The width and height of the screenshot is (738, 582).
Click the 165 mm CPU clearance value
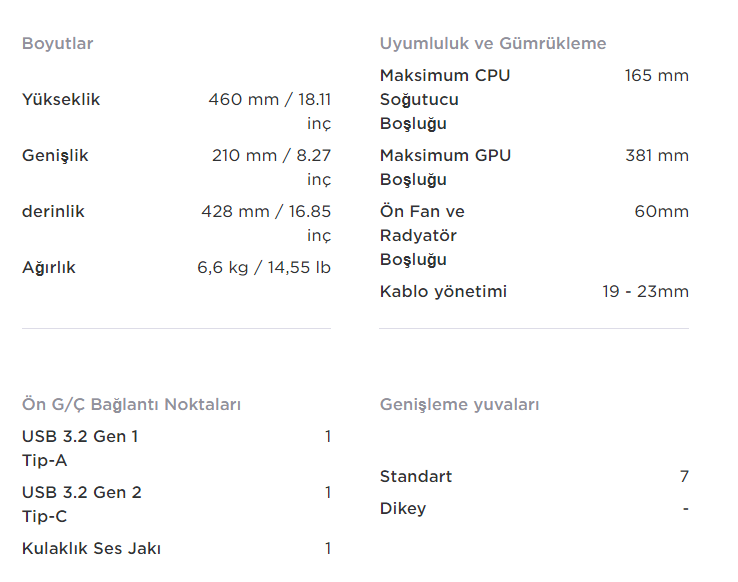656,76
